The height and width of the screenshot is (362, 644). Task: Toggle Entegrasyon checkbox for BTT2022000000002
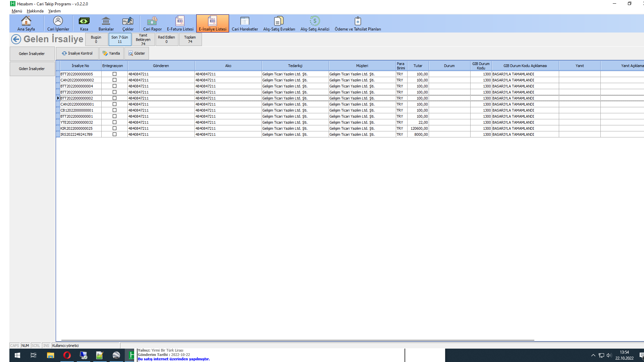click(114, 98)
